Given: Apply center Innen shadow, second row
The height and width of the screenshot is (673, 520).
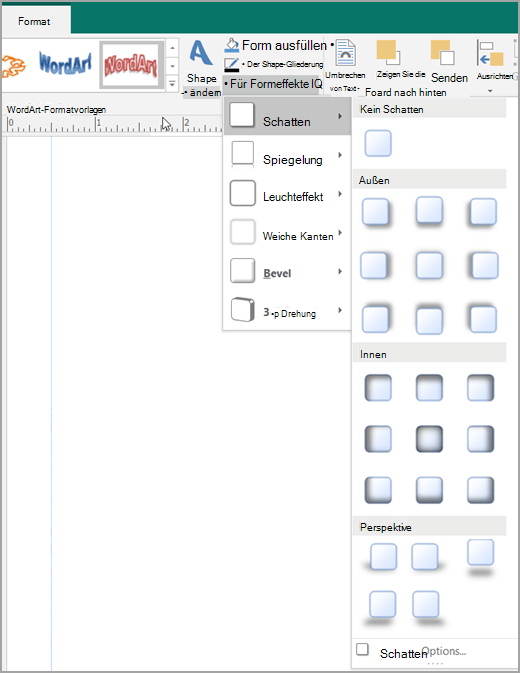Looking at the screenshot, I should tap(429, 439).
